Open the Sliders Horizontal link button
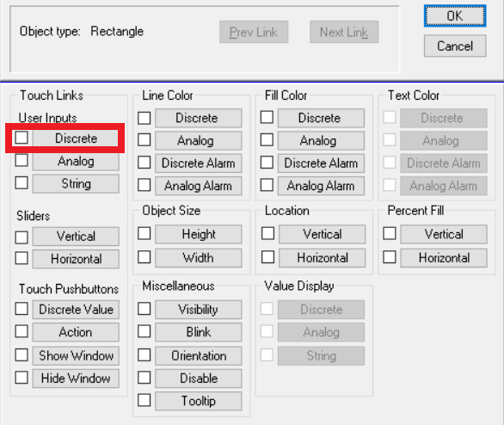 coord(76,259)
